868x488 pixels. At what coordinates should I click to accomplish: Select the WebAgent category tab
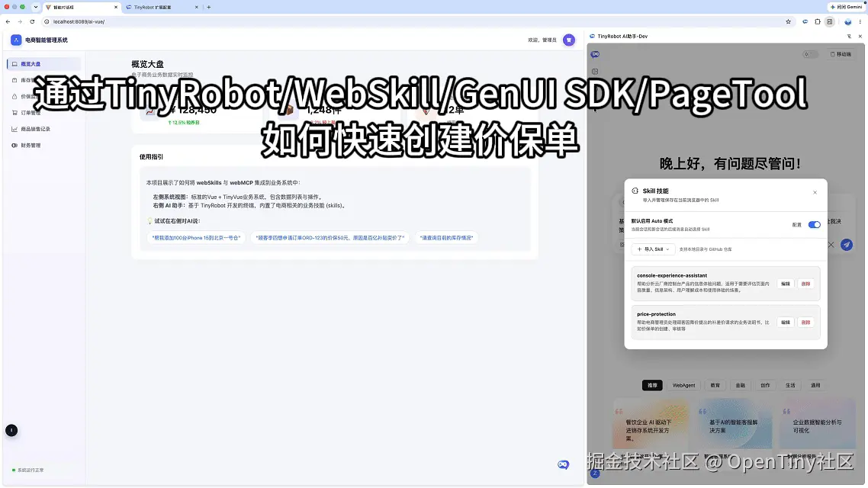[683, 385]
